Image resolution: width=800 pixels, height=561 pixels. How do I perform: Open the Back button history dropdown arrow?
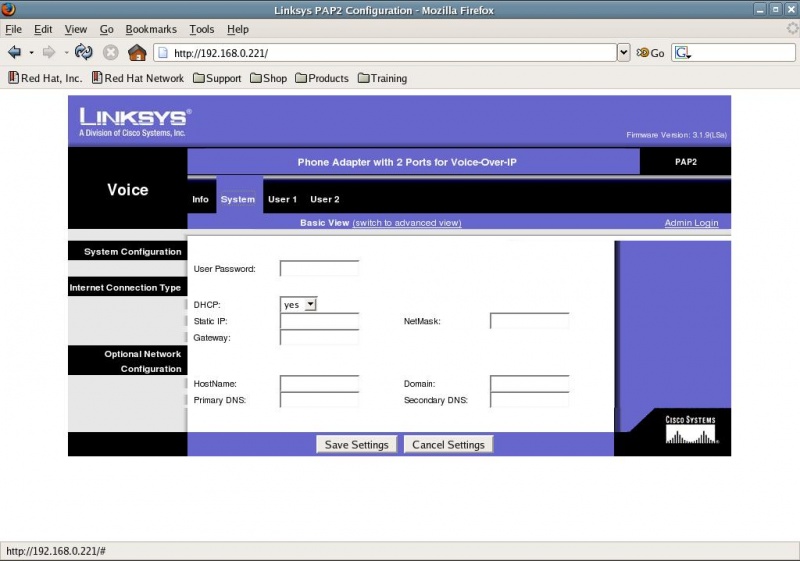[x=31, y=52]
